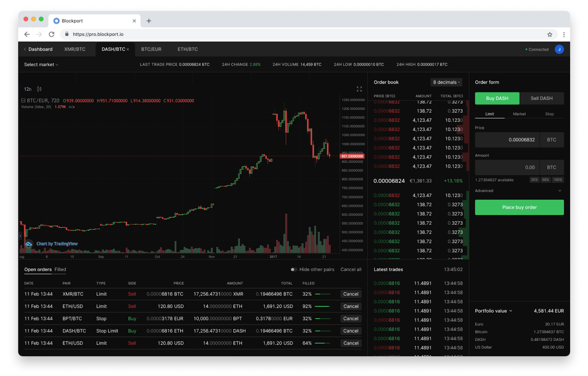
Task: Open chart candlestick style icon
Action: tap(39, 89)
